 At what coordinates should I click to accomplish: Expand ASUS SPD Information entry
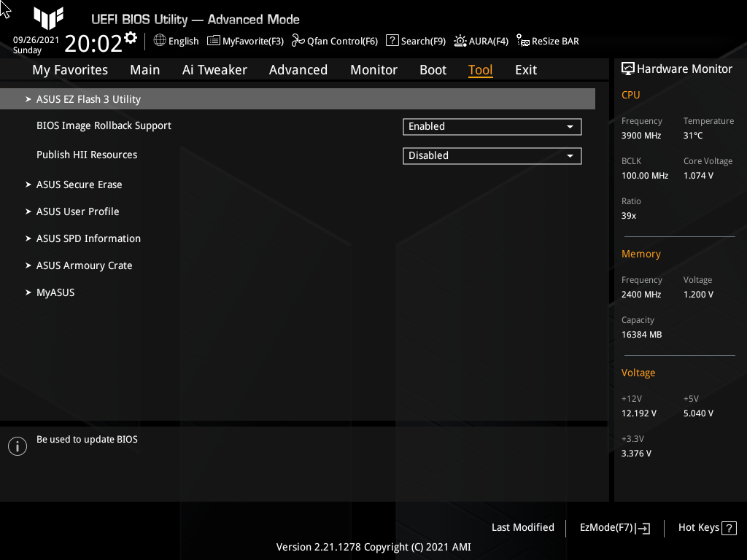88,238
